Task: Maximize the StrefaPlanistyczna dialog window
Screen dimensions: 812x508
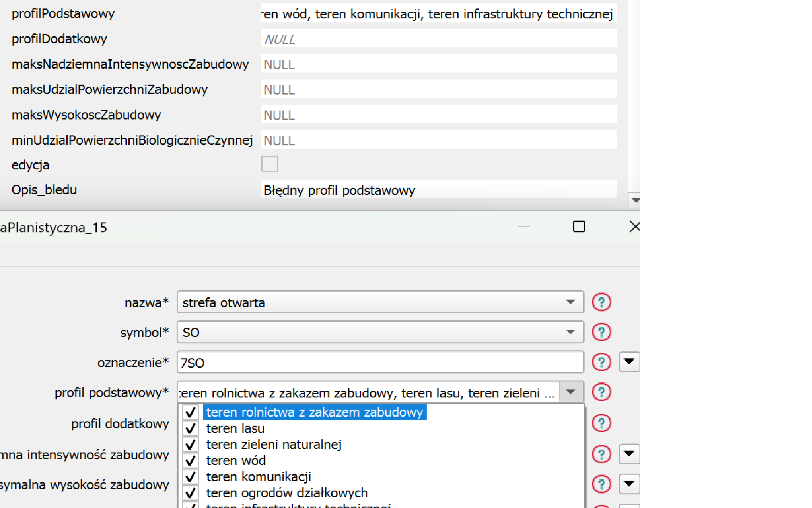Action: click(578, 227)
